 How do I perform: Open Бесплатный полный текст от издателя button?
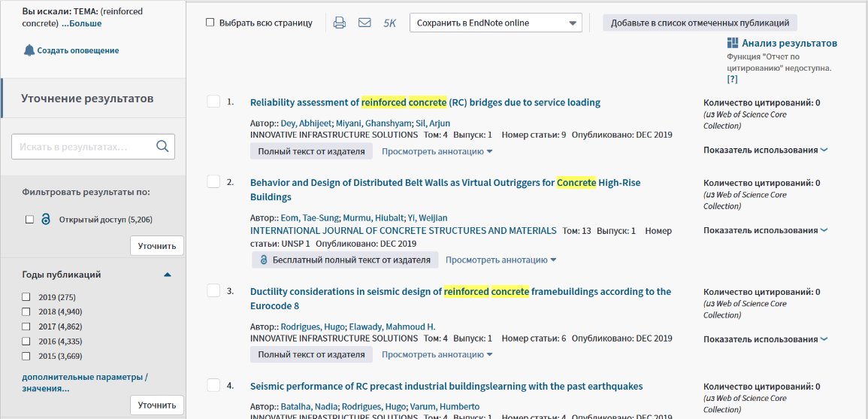point(345,260)
